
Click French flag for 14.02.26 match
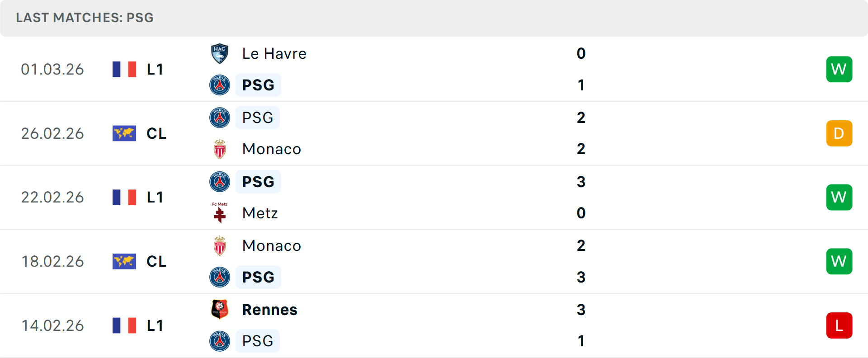point(124,325)
